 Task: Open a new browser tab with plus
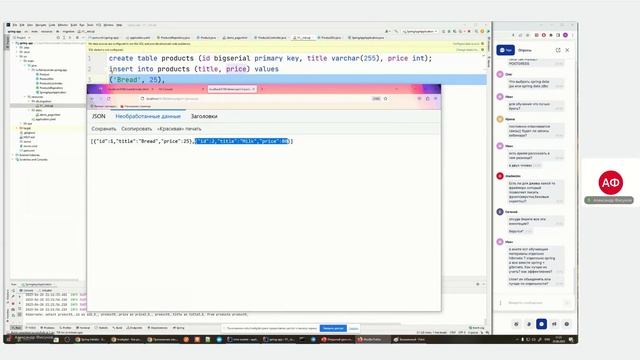coord(262,89)
